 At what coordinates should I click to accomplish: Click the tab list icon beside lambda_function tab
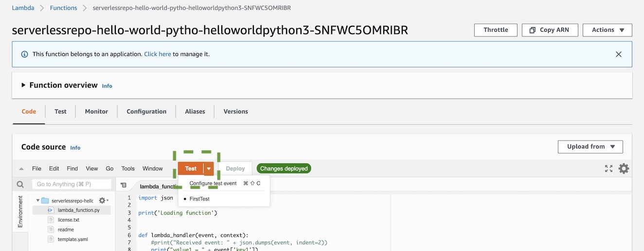[x=124, y=185]
